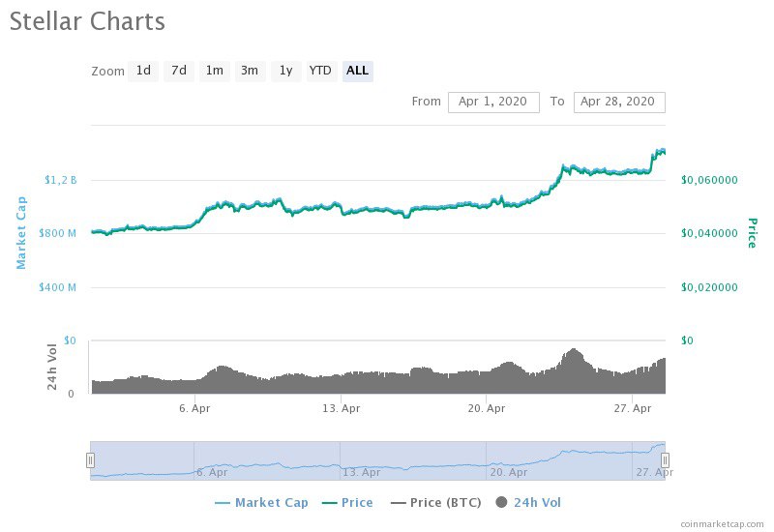Click the Stellar Charts heading
This screenshot has height=532, width=774.
87,21
